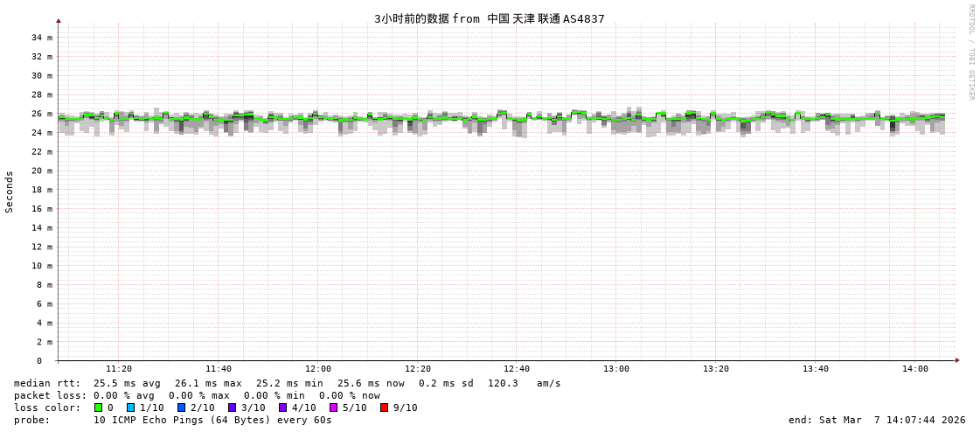Viewport: 980px width, 432px height.
Task: Click the 34 m y-axis label
Action: [x=43, y=38]
